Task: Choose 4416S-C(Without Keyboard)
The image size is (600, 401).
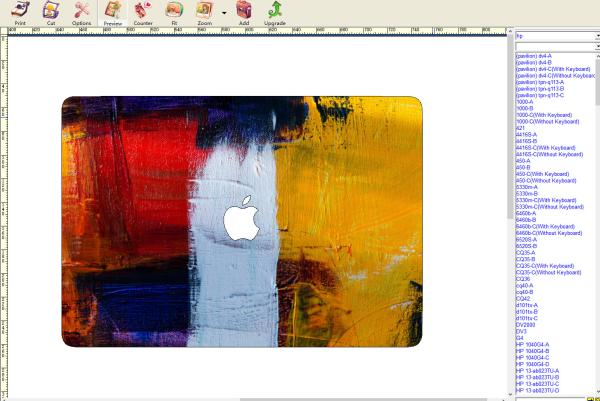Action: (549, 154)
